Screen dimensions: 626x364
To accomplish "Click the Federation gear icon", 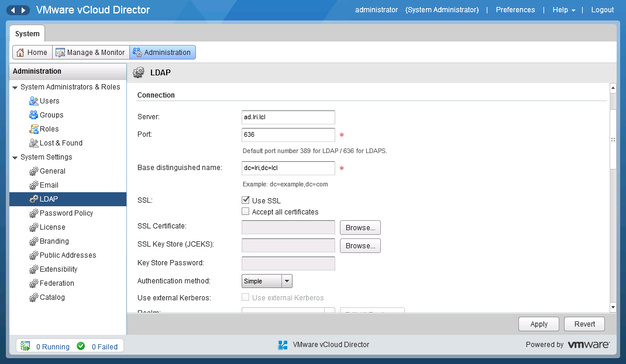I will (x=33, y=283).
